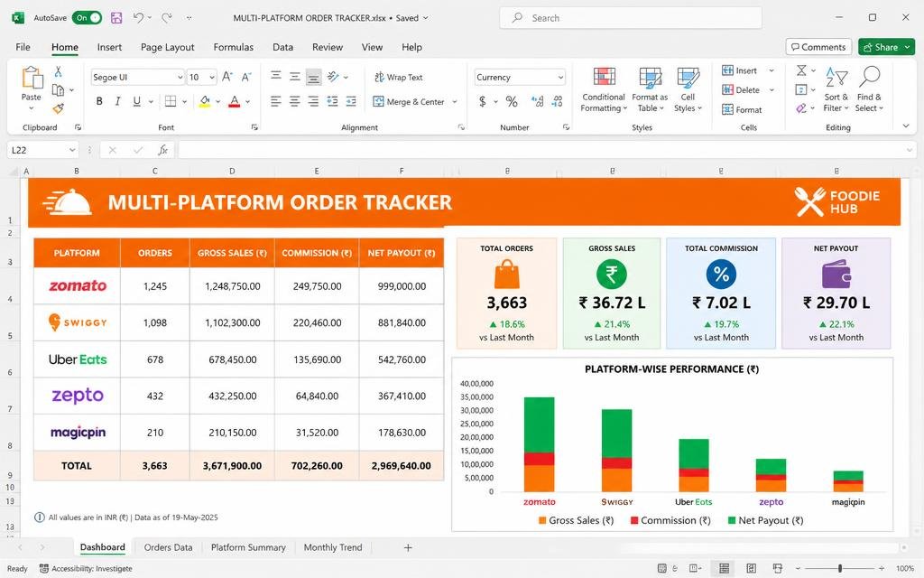
Task: Open the Merge & Center dropdown arrow
Action: [455, 102]
